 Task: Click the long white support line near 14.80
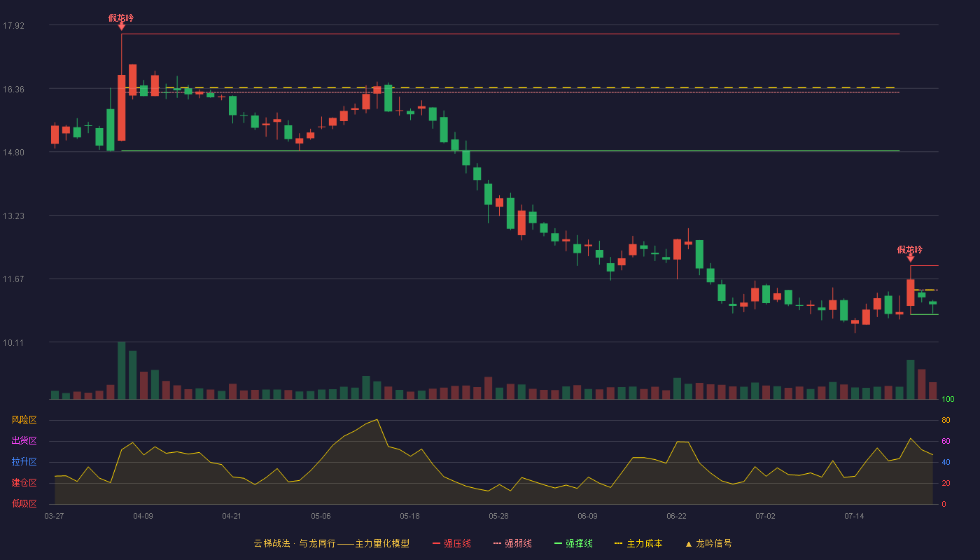pyautogui.click(x=510, y=150)
